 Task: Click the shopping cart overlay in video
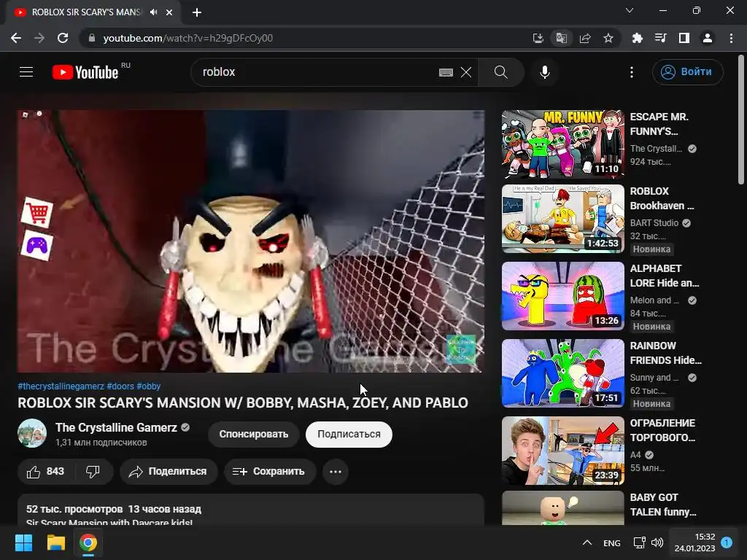[37, 212]
